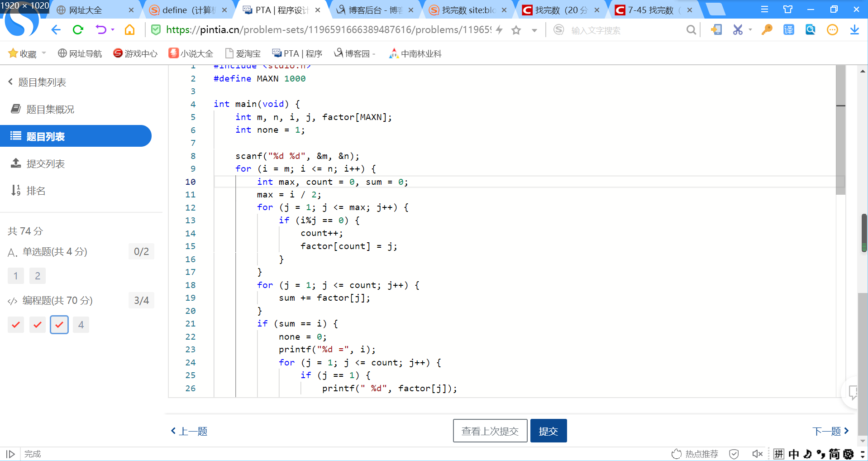868x461 pixels.
Task: Reload the page with the refresh icon
Action: (x=78, y=30)
